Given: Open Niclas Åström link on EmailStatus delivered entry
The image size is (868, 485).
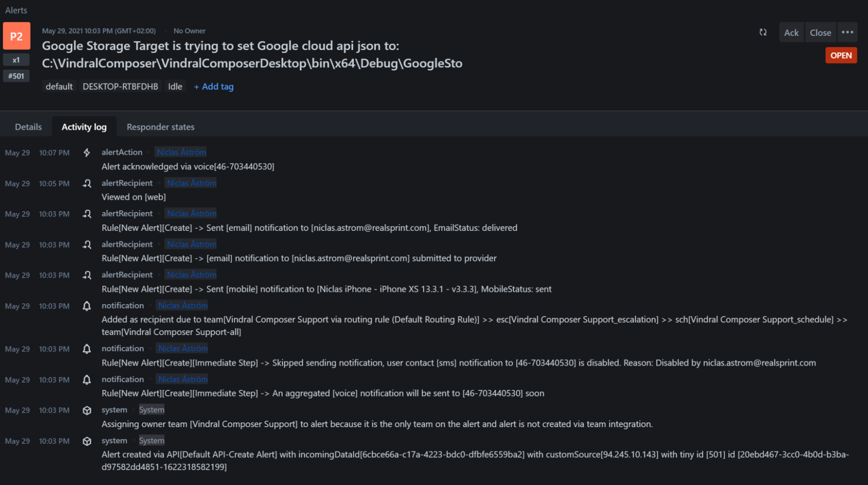Looking at the screenshot, I should pyautogui.click(x=191, y=213).
